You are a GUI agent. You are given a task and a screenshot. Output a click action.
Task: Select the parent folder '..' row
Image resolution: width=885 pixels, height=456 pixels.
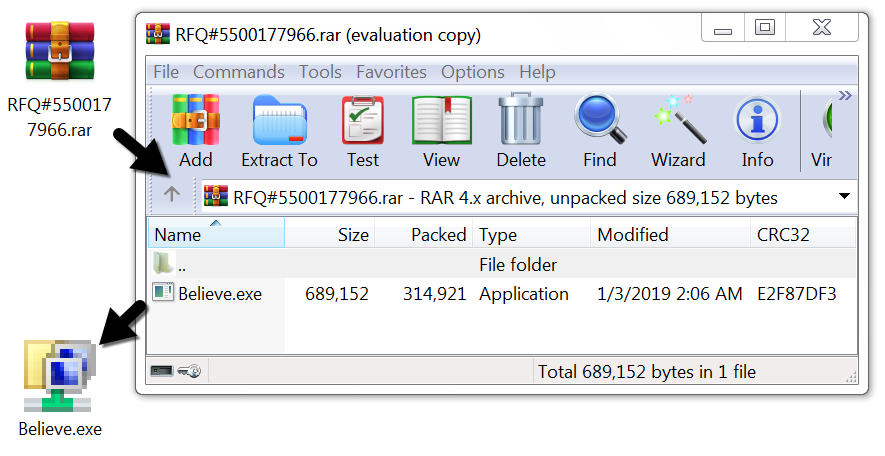502,264
